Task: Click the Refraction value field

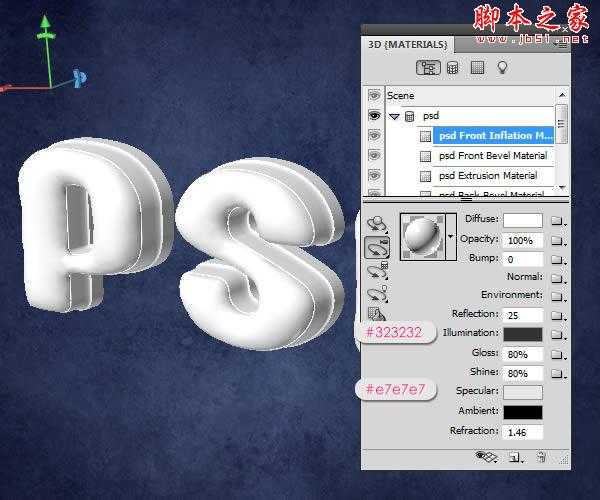Action: tap(523, 432)
